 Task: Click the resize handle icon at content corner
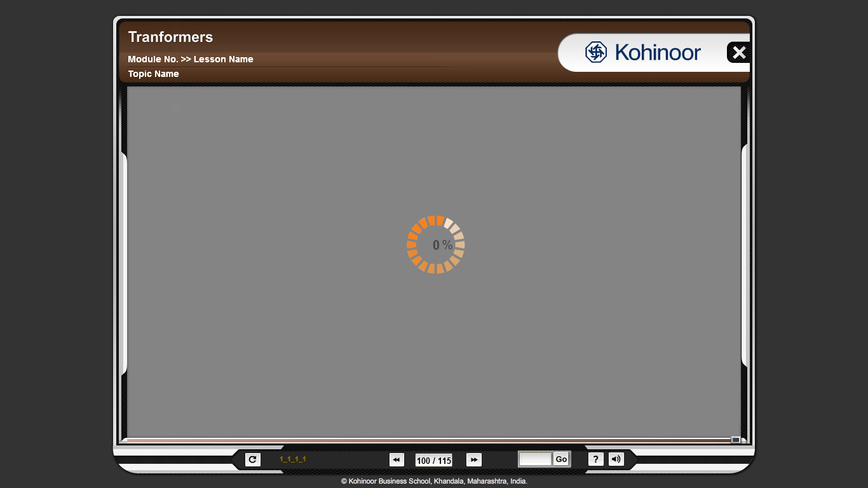[736, 438]
